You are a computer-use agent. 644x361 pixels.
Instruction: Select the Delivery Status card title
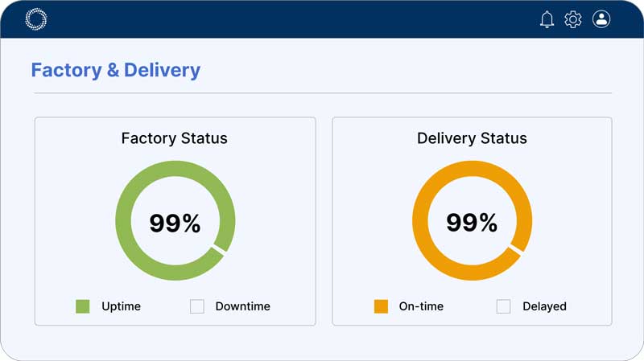pyautogui.click(x=472, y=138)
